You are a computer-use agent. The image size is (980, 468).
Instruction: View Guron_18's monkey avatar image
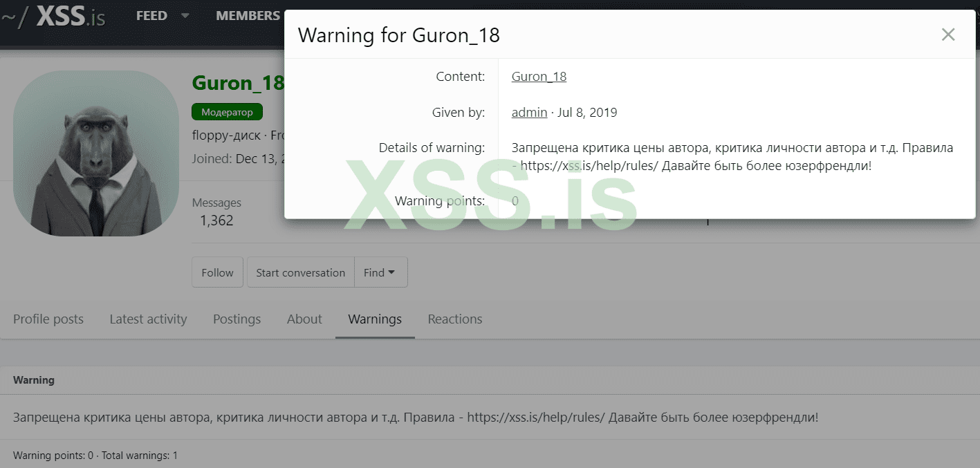[x=96, y=153]
